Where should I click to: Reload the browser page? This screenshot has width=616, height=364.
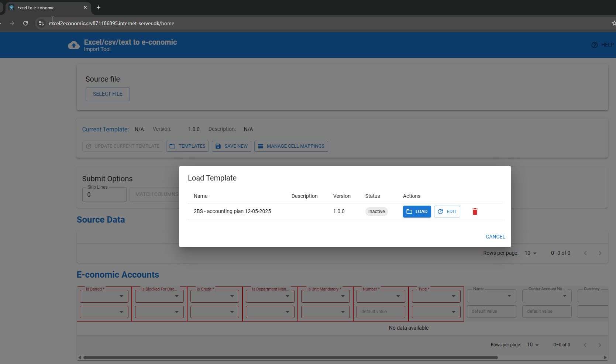[x=25, y=23]
